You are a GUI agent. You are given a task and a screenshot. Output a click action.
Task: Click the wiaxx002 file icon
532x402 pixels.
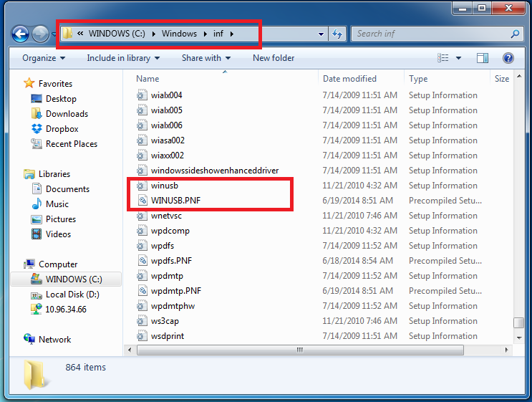(142, 155)
